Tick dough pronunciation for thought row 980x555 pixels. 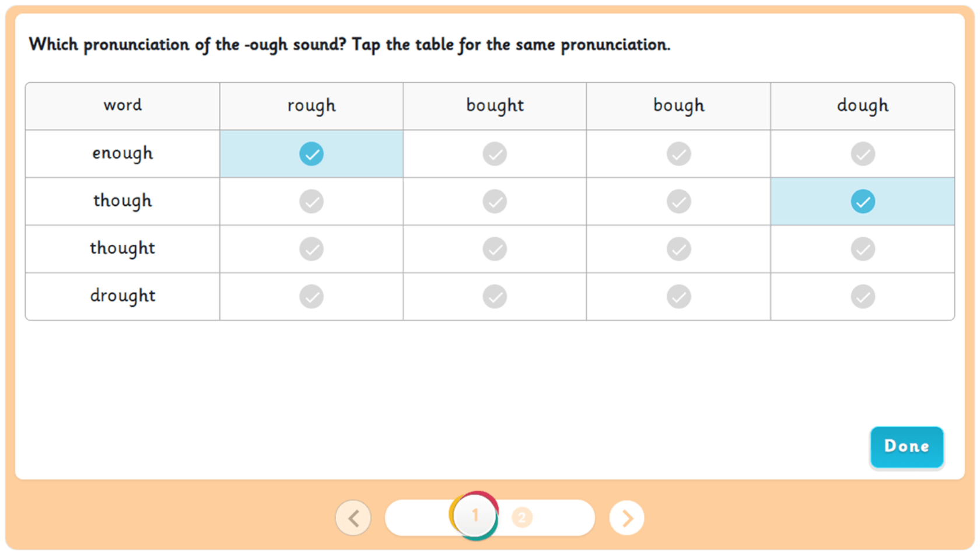coord(863,249)
